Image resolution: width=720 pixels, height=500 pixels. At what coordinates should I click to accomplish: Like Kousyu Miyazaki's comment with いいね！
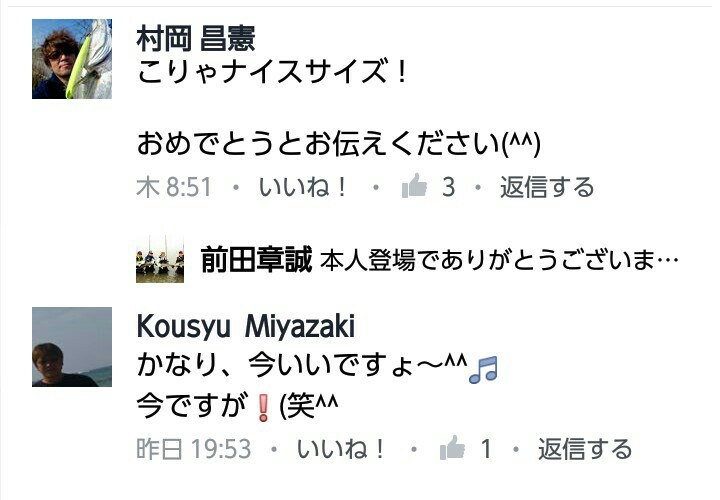coord(340,449)
